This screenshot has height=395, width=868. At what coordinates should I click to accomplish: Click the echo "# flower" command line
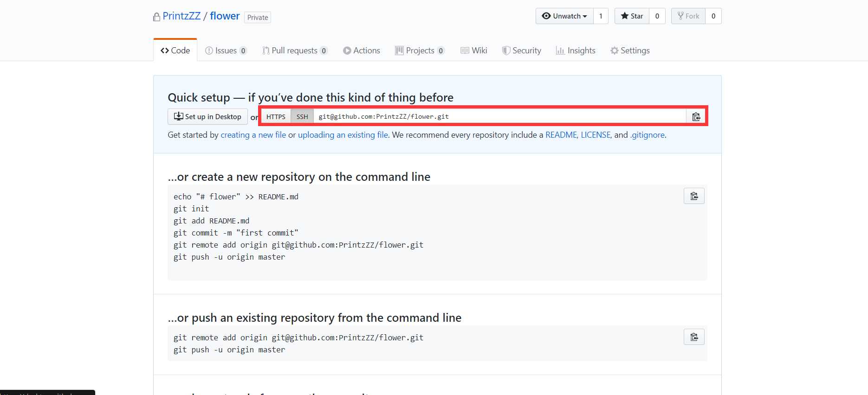tap(236, 197)
